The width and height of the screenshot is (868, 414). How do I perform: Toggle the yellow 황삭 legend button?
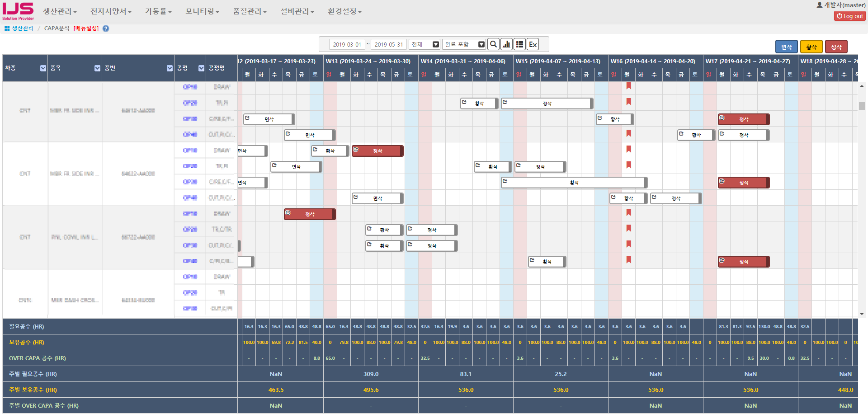(x=811, y=47)
